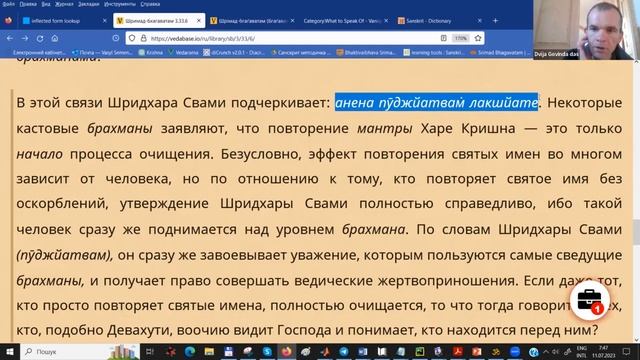Close the Sanskrit - Dictionary tab
This screenshot has height=360, width=640.
click(x=480, y=20)
